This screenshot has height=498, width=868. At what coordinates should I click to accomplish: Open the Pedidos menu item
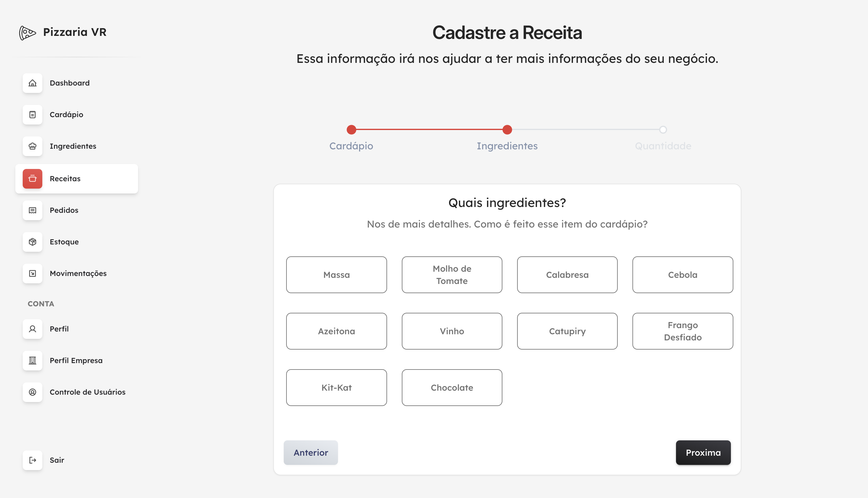tap(64, 210)
